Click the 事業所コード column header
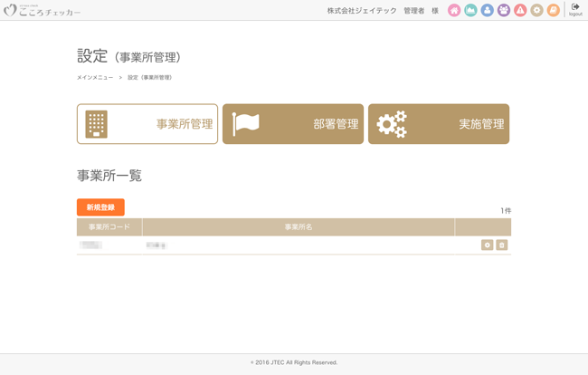This screenshot has width=588, height=375. pos(109,226)
